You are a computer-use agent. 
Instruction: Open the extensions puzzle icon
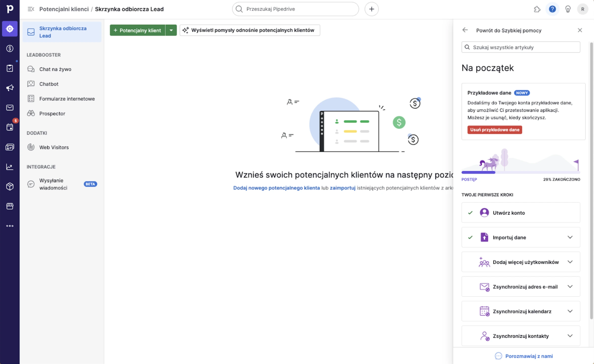537,9
